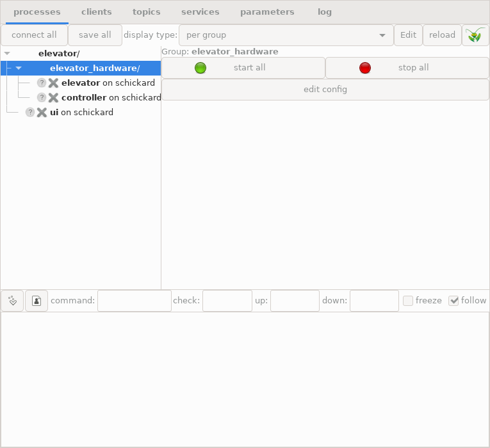The width and height of the screenshot is (490, 448).
Task: Click start all for elevator_hardware group
Action: pyautogui.click(x=243, y=68)
